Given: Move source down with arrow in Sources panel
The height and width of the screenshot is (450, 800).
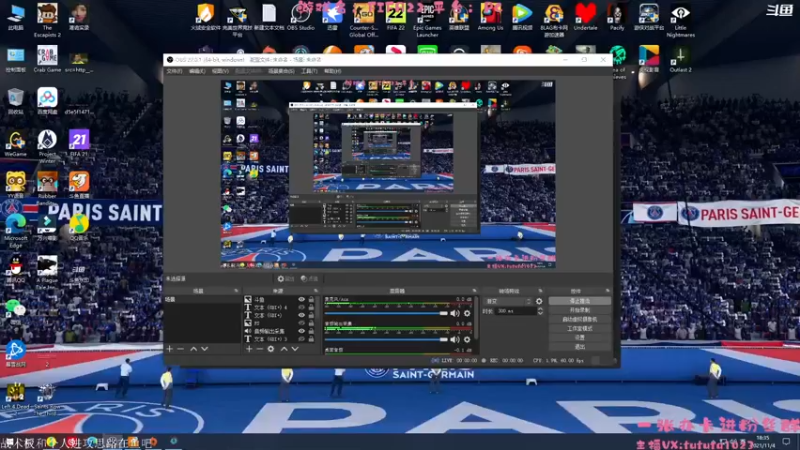Looking at the screenshot, I should [x=295, y=349].
